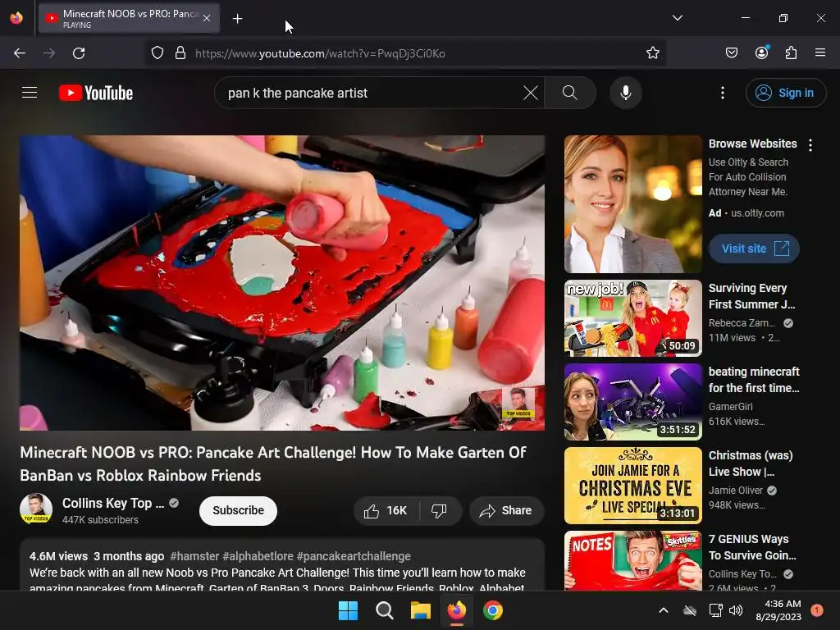Click the #hamster hashtag

pos(194,556)
